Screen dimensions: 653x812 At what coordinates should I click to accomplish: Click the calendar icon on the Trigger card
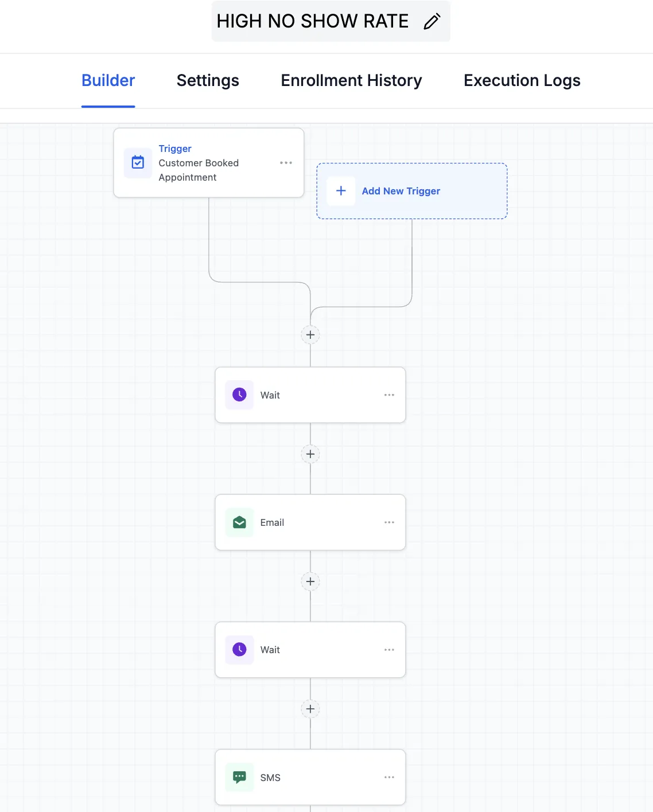click(x=138, y=163)
